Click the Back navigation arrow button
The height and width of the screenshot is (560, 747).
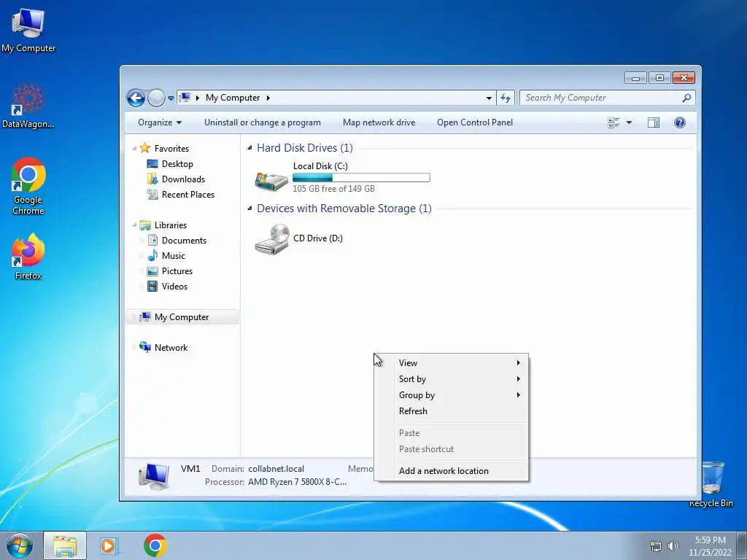[136, 98]
